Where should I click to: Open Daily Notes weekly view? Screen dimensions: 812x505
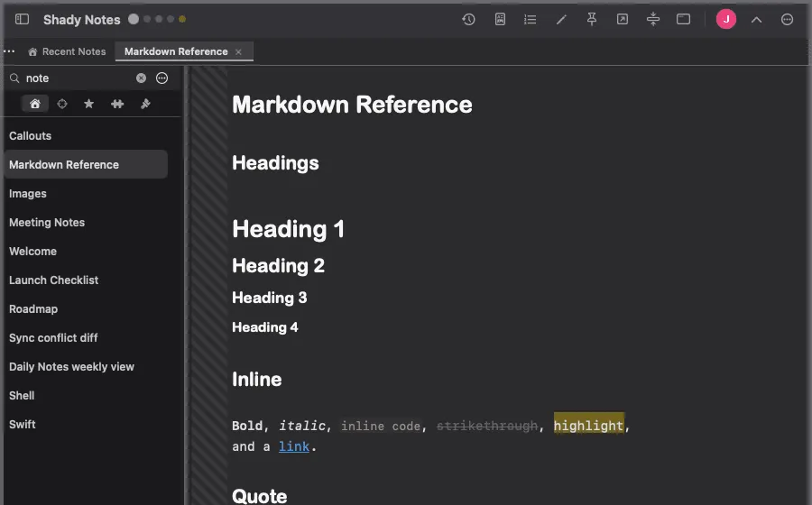coord(86,367)
